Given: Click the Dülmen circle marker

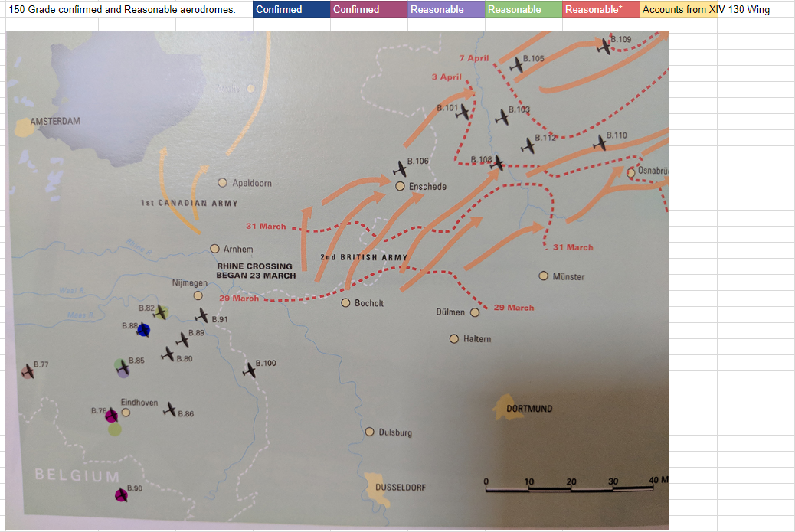Looking at the screenshot, I should click(x=475, y=312).
